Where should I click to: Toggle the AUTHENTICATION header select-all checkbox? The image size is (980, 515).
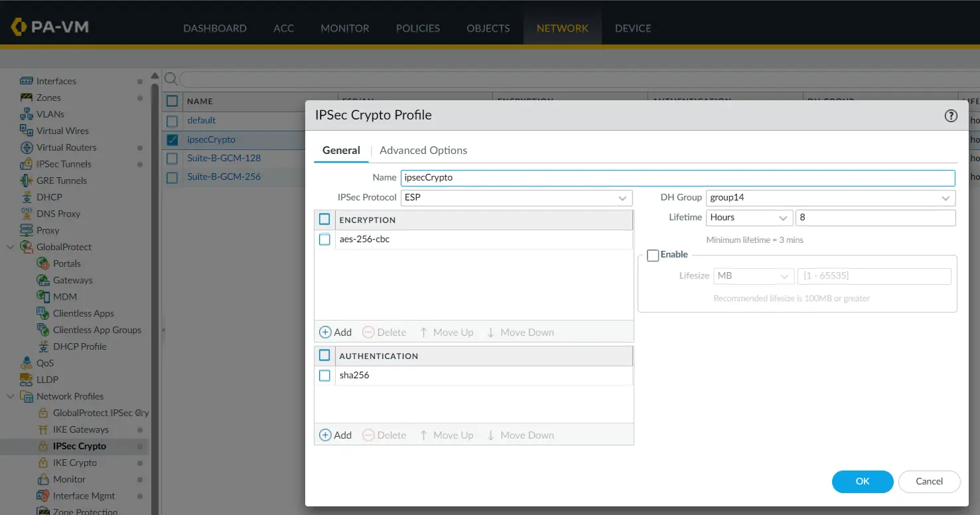324,356
